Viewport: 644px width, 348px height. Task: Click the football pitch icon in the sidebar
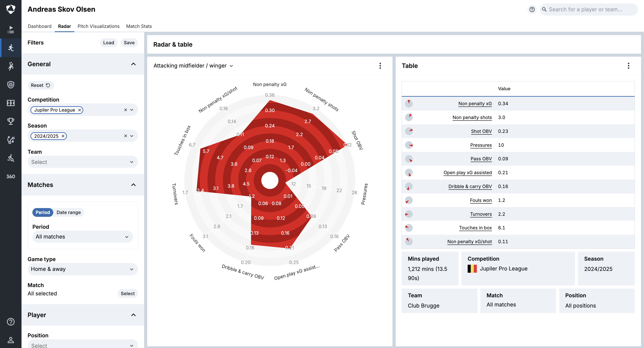[x=10, y=103]
